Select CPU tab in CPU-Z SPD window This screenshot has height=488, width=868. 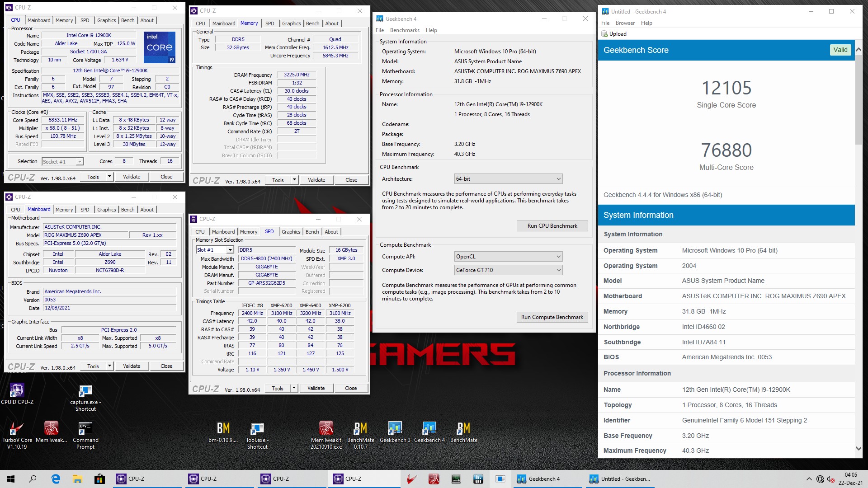point(200,232)
